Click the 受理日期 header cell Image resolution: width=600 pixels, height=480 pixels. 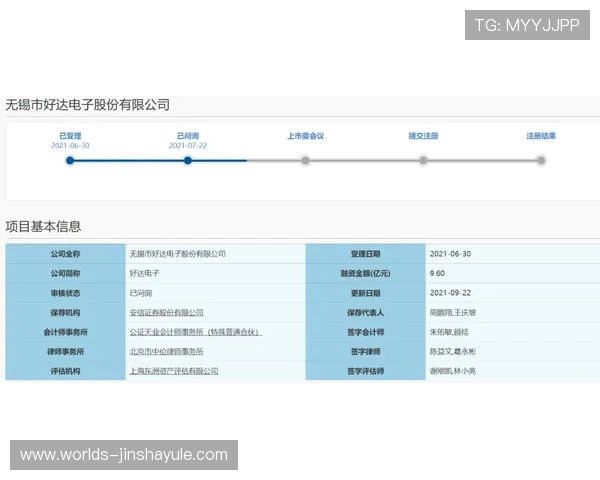coord(365,253)
